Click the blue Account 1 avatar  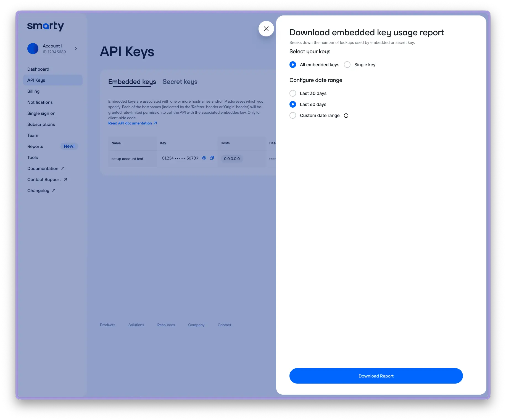[x=33, y=49]
